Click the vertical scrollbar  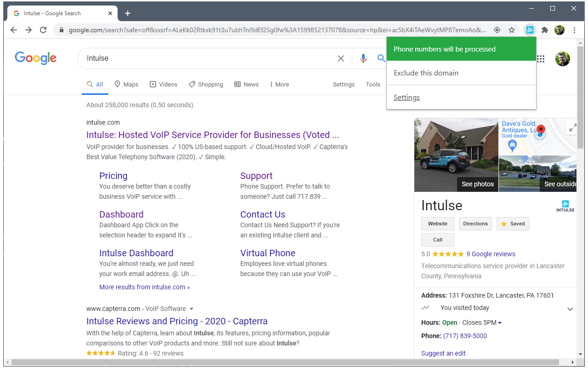(x=581, y=97)
